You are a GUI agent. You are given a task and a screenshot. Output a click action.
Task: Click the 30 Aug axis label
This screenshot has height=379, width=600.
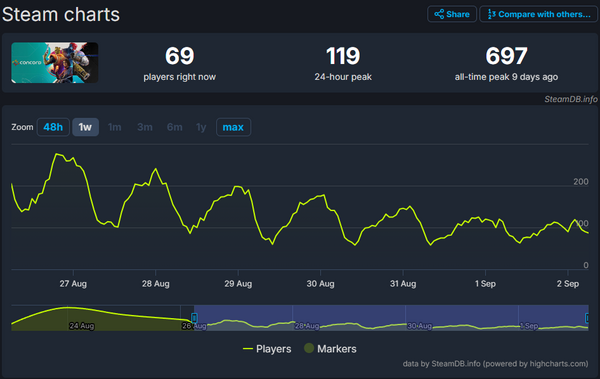(x=320, y=284)
